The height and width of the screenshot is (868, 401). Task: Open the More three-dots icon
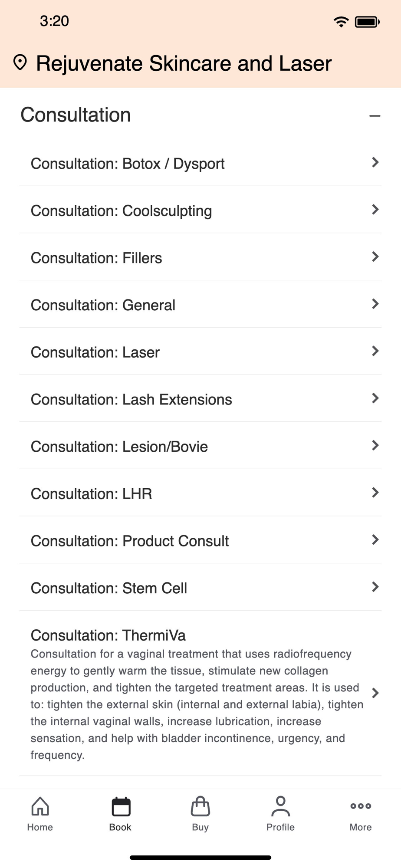[x=361, y=806]
